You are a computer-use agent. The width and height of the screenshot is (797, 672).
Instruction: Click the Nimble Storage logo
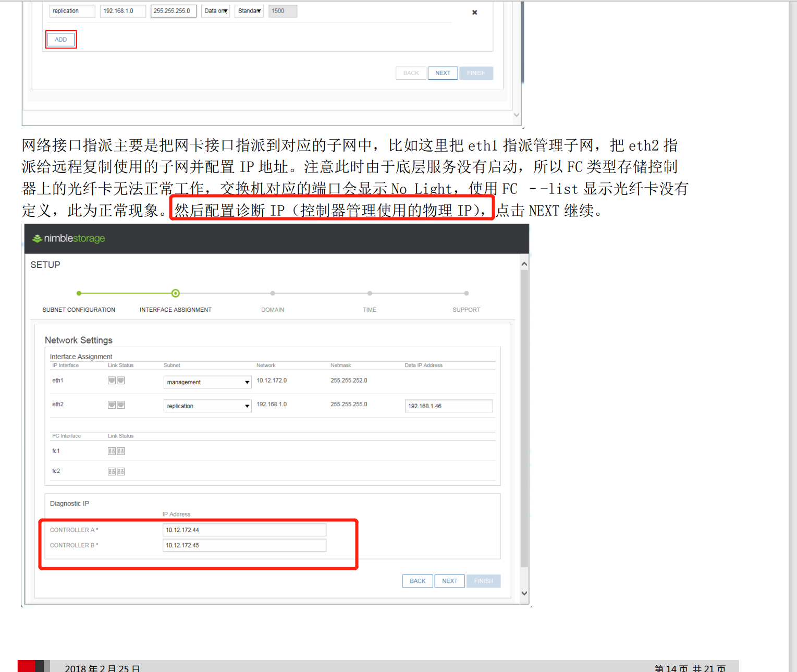[69, 239]
